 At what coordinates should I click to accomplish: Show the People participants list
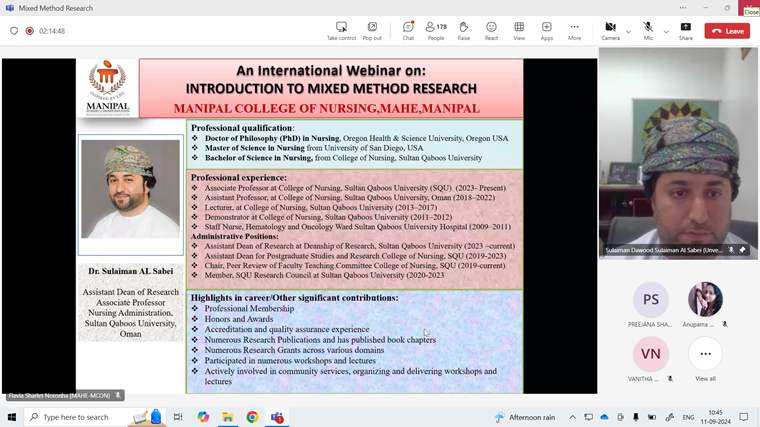[x=436, y=31]
